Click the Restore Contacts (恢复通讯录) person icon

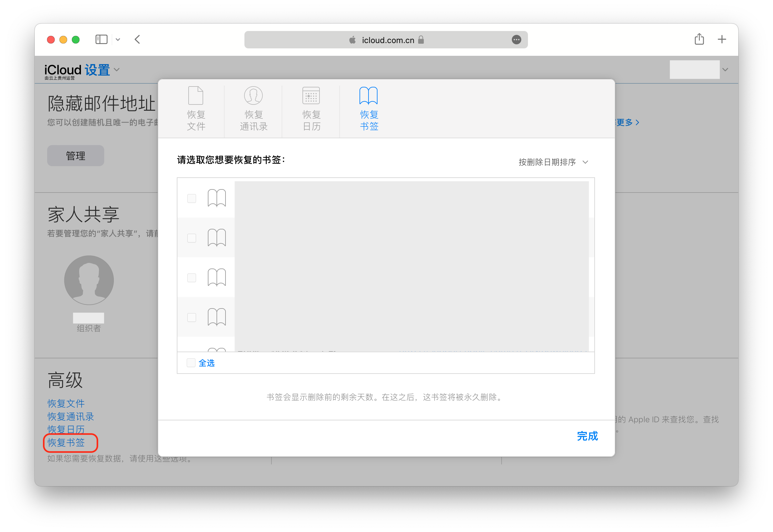coord(253,96)
